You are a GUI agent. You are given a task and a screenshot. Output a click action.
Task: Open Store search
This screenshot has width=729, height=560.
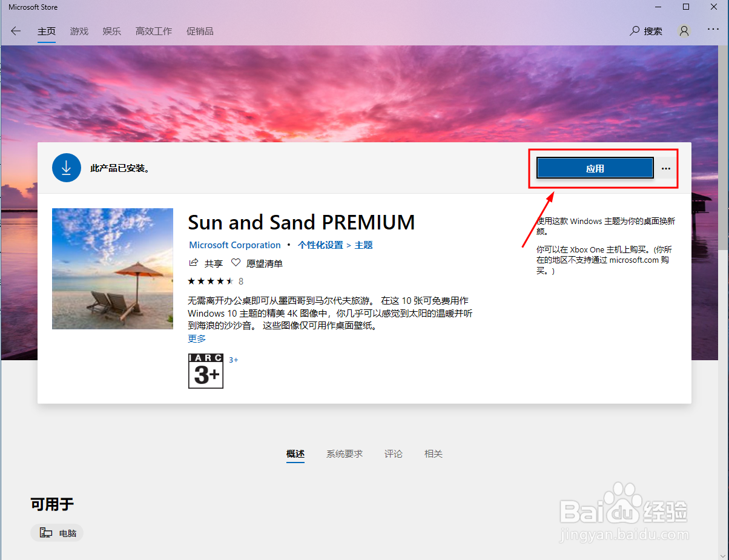click(x=646, y=31)
